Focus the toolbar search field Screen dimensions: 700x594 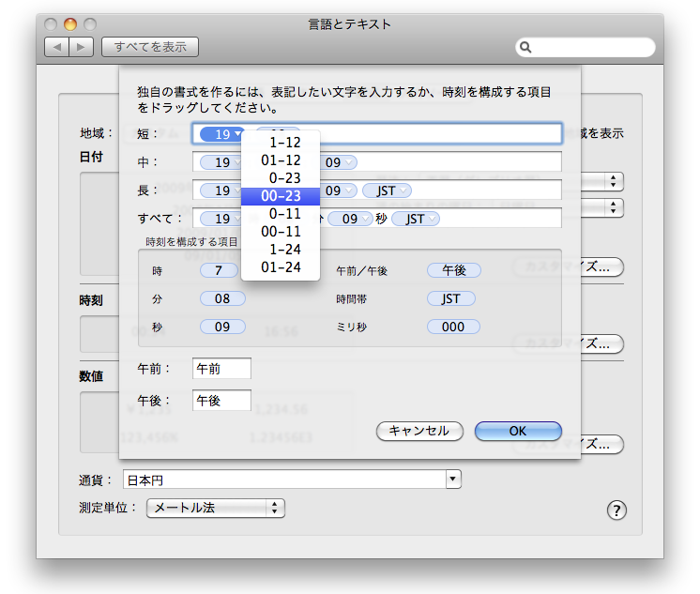(586, 47)
